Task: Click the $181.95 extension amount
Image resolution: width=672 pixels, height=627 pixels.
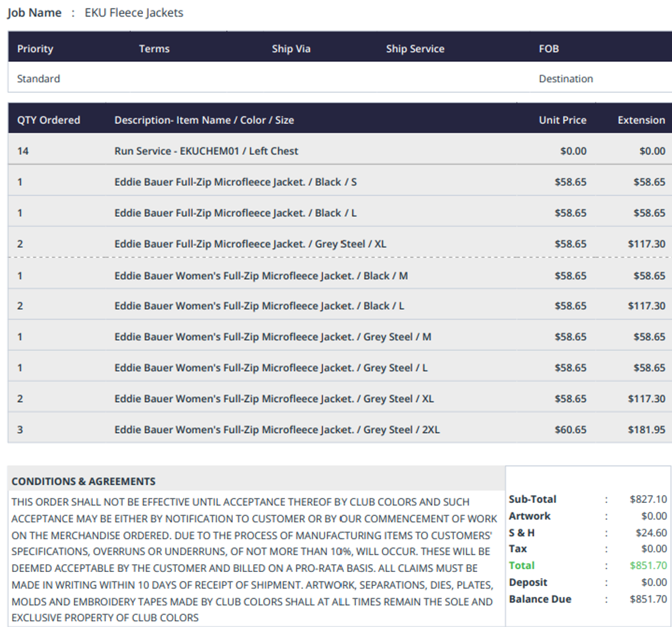Action: (x=646, y=430)
